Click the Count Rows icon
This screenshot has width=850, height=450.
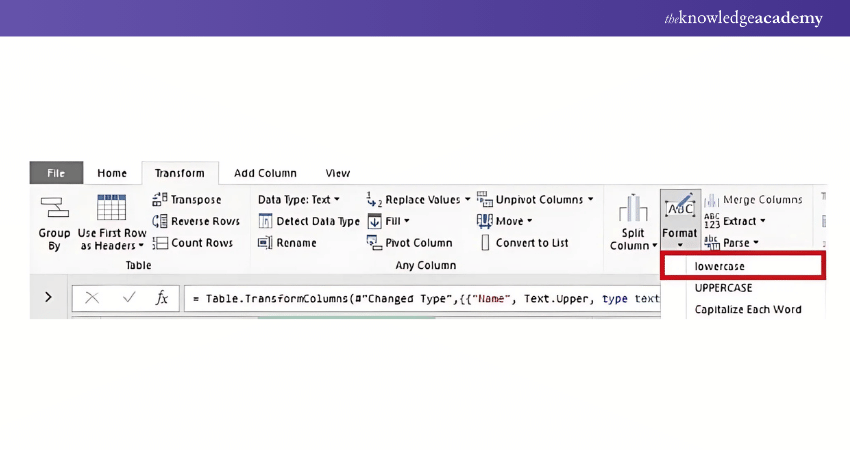click(160, 243)
